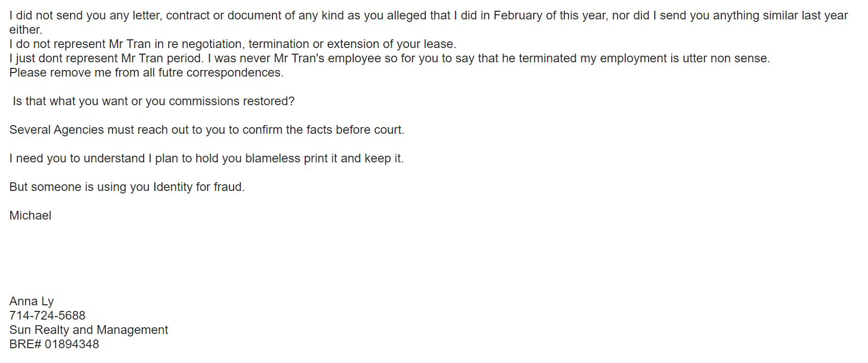Click the Sun Realty and Management line
868x363 pixels.
pyautogui.click(x=88, y=330)
